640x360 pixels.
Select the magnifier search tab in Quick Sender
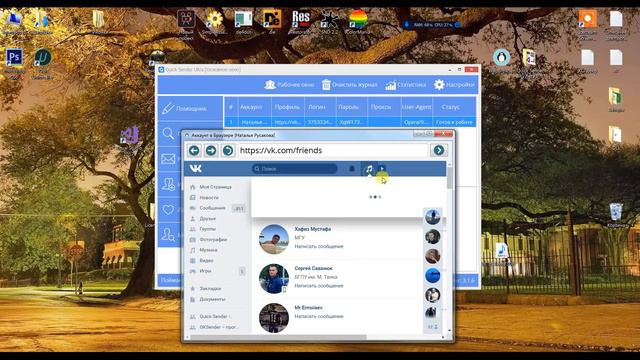pos(168,133)
